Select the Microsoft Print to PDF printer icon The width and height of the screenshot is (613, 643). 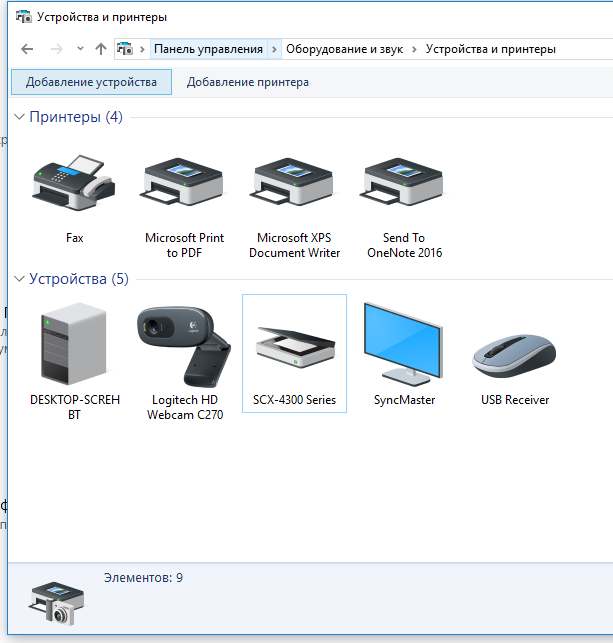coord(183,182)
